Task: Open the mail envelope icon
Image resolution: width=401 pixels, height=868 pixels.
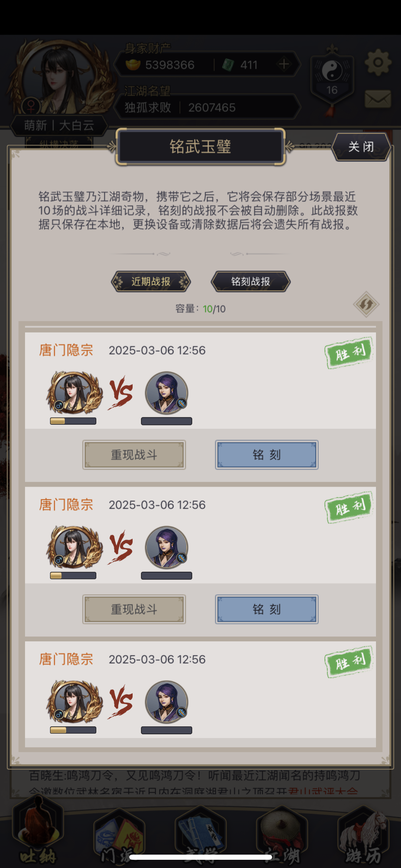Action: click(x=378, y=99)
